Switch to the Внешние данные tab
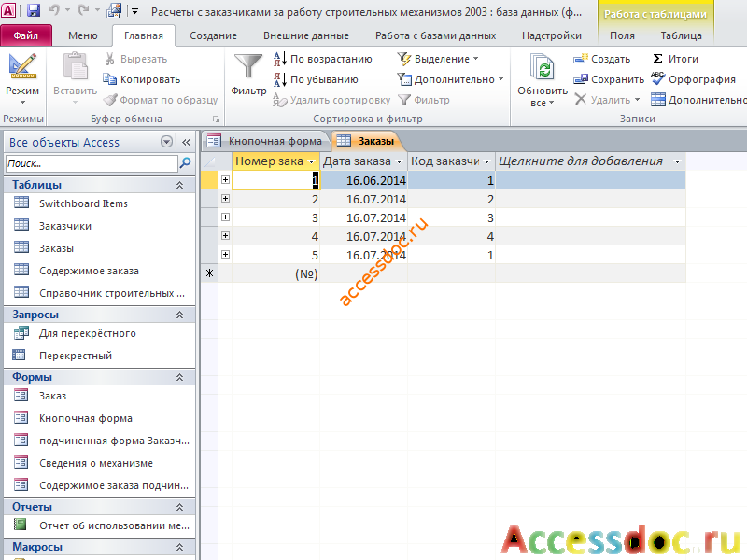 [x=306, y=35]
